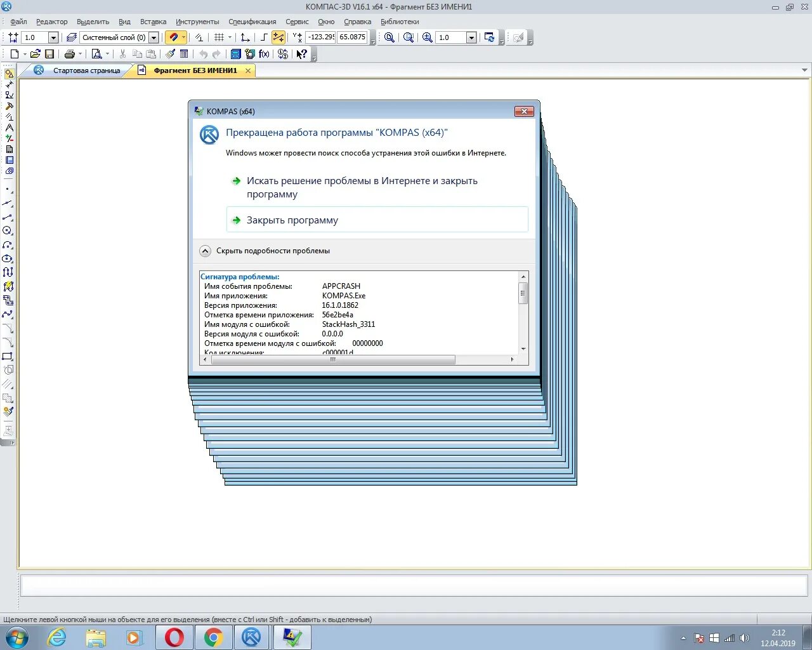Open the Вставка menu

(153, 22)
